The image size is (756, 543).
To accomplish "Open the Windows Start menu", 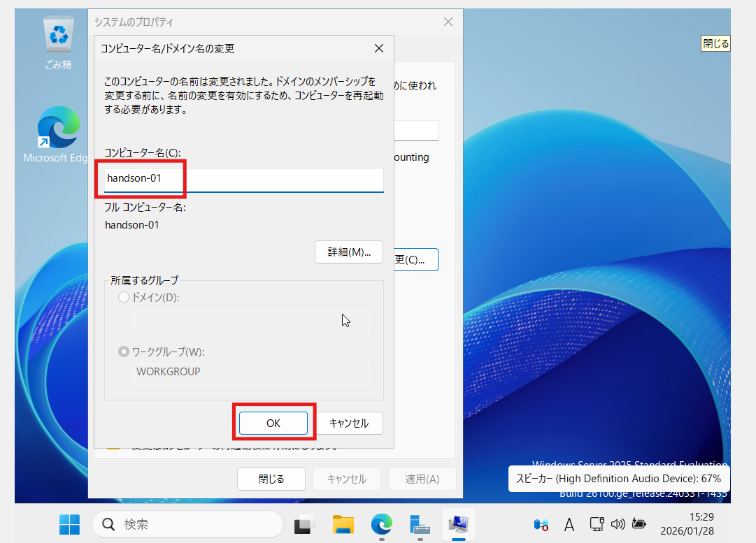I will pyautogui.click(x=69, y=524).
